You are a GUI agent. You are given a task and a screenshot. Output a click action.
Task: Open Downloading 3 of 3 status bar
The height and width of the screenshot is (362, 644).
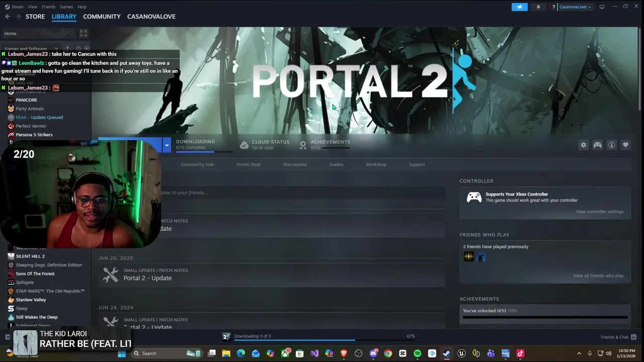tap(319, 336)
